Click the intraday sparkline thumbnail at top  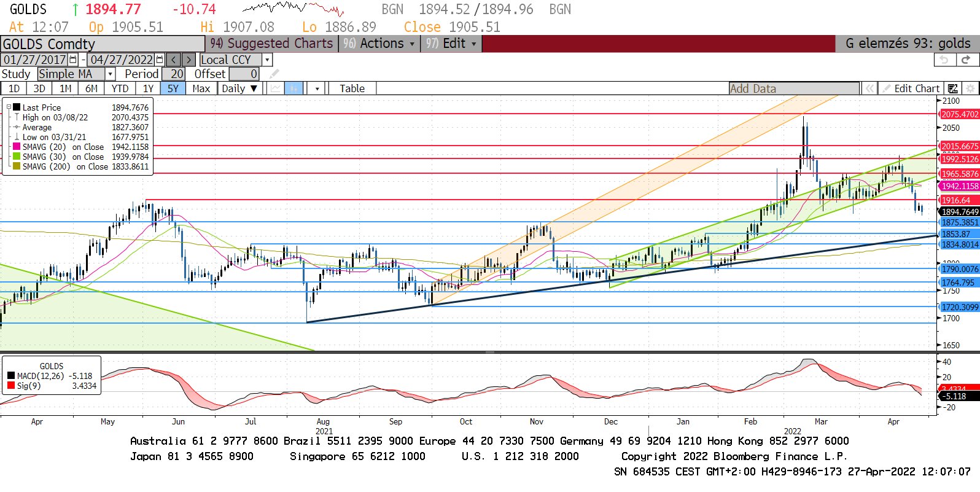point(293,9)
